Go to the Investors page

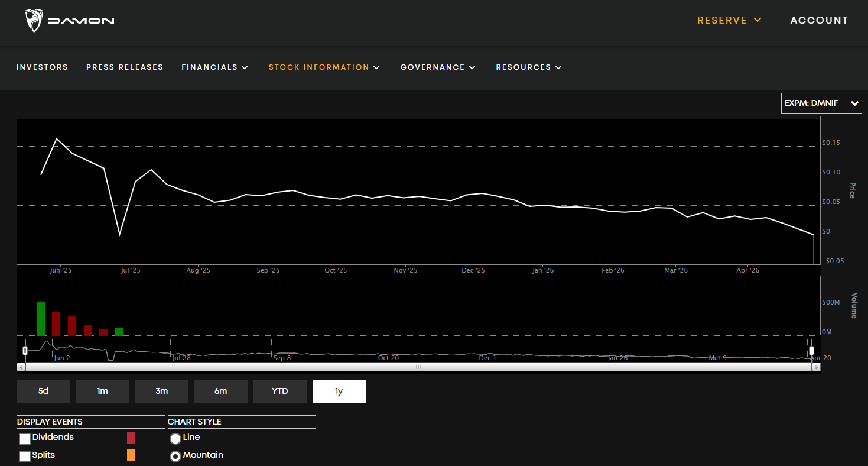pos(42,67)
